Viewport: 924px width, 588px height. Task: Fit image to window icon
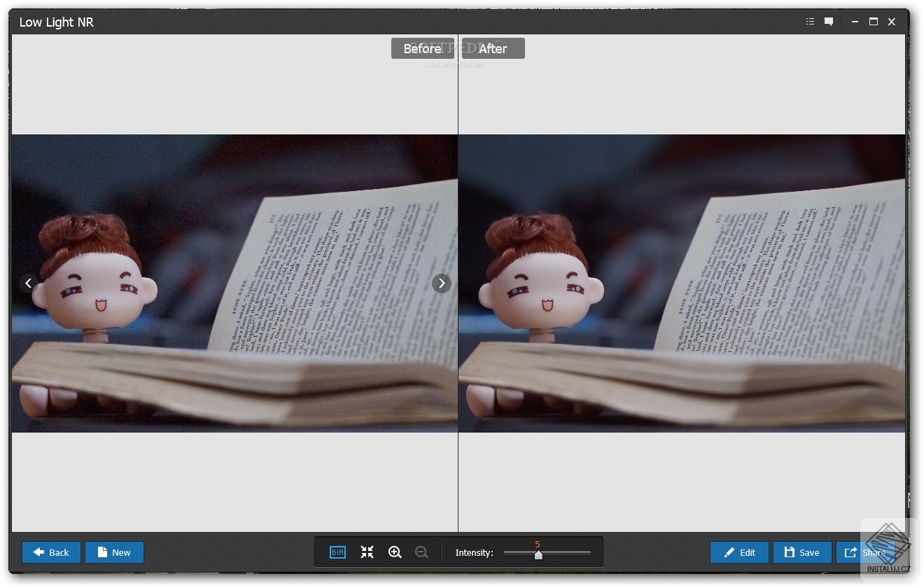[x=367, y=552]
